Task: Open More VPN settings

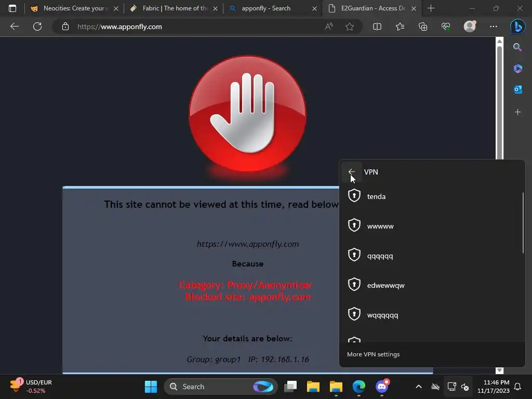Action: click(x=373, y=354)
